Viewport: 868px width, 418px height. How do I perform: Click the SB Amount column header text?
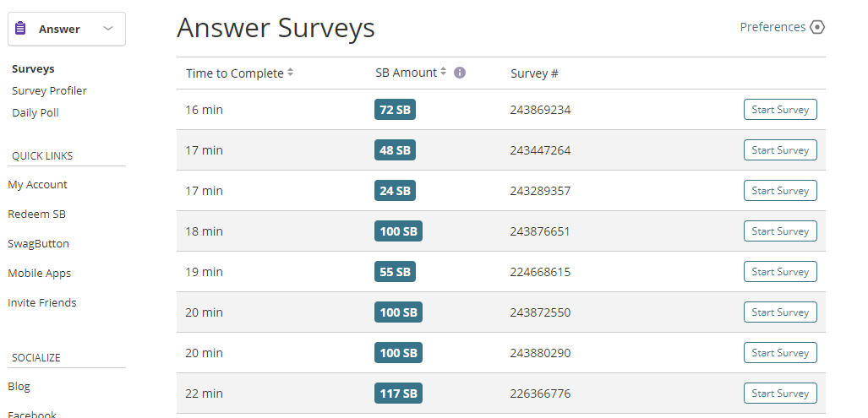(406, 73)
